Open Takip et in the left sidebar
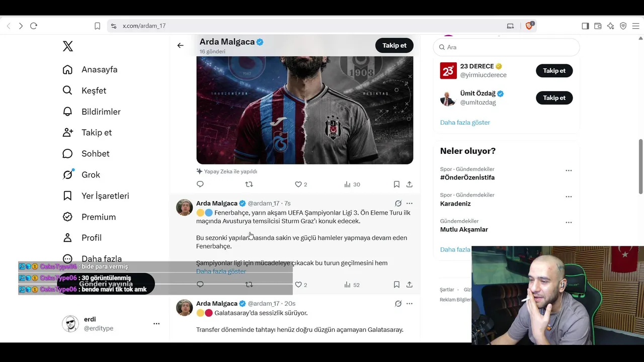 [x=87, y=133]
